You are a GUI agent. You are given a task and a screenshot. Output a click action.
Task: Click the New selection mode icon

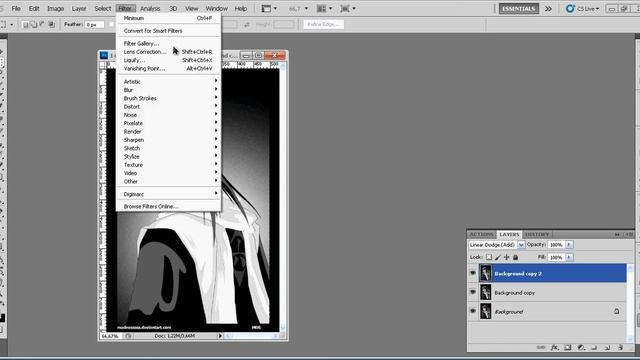click(25, 25)
